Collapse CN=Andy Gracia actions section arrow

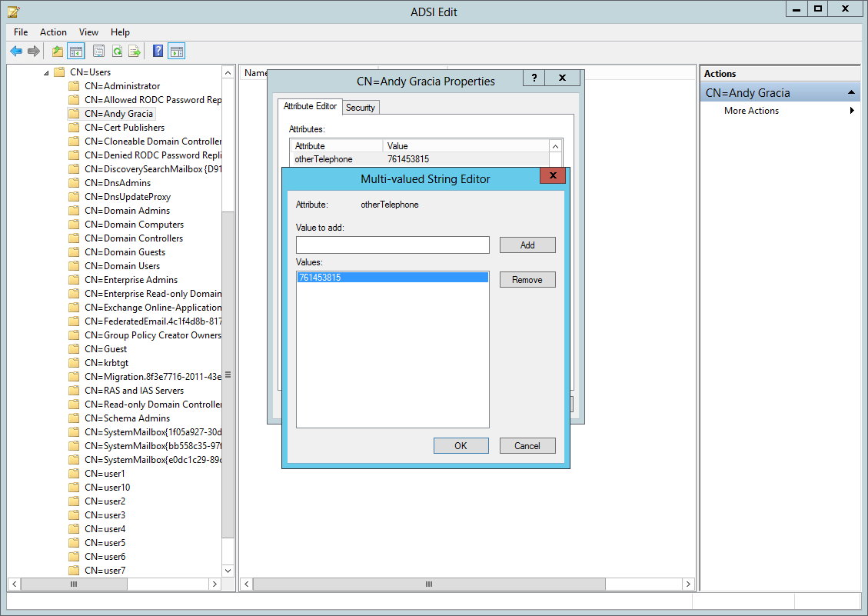tap(851, 92)
